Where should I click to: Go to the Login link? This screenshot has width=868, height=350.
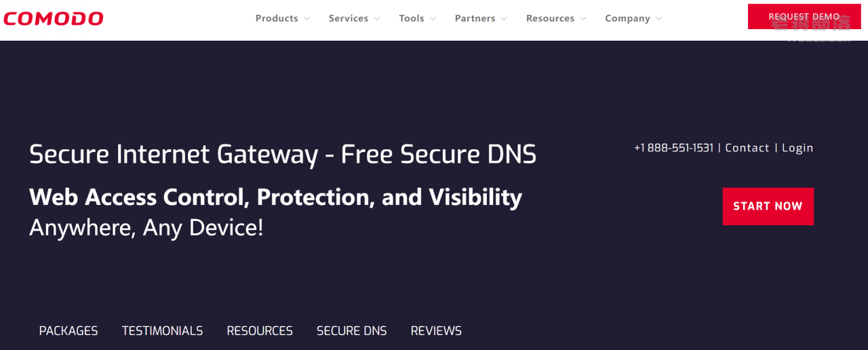click(x=797, y=148)
